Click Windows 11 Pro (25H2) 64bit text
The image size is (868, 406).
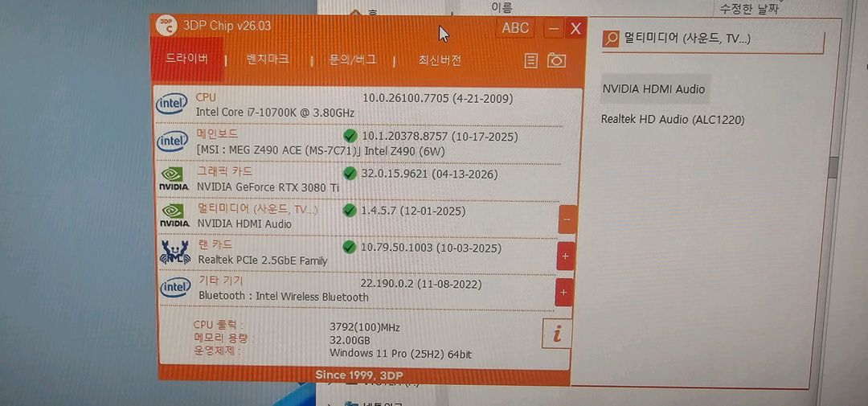click(x=401, y=354)
